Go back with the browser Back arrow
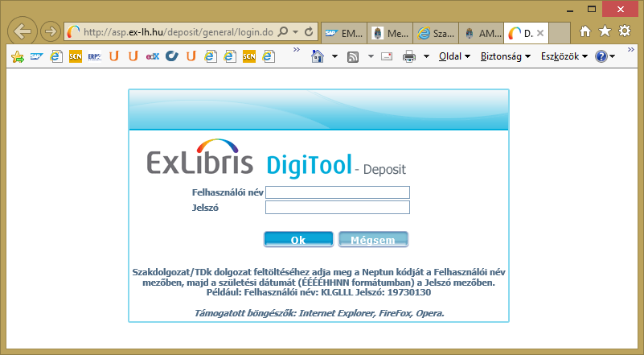Viewport: 644px width, 355px height. [x=23, y=31]
